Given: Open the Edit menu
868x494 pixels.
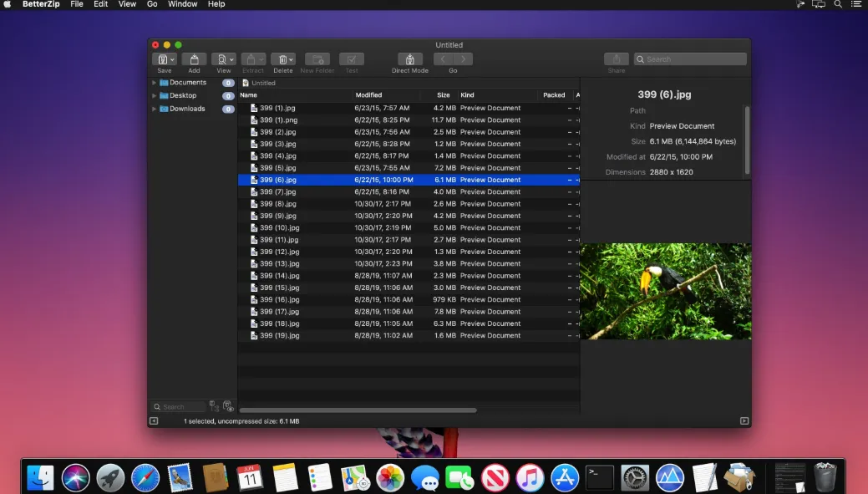Looking at the screenshot, I should pyautogui.click(x=101, y=4).
